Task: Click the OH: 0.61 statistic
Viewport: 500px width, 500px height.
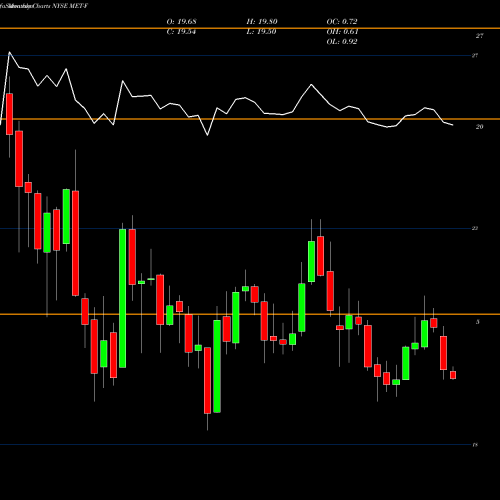Action: click(x=342, y=32)
